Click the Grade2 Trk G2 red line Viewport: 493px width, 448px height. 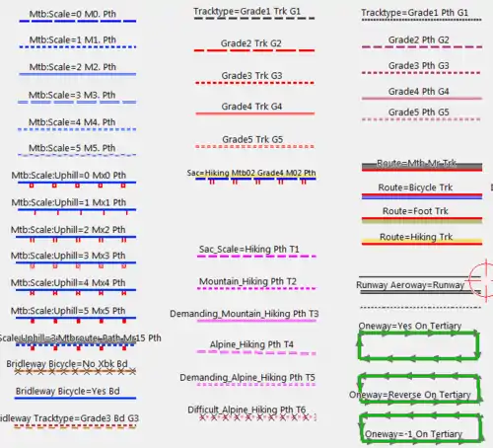[254, 50]
